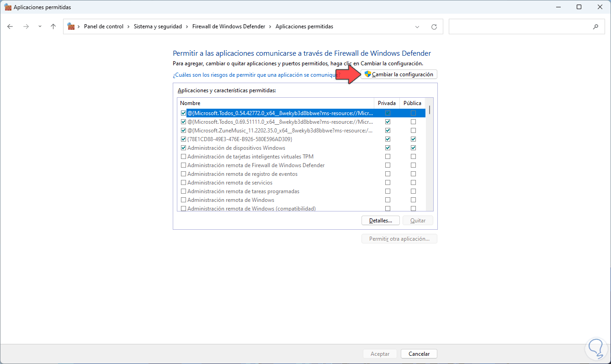
Task: Click the Quitar button
Action: (418, 221)
